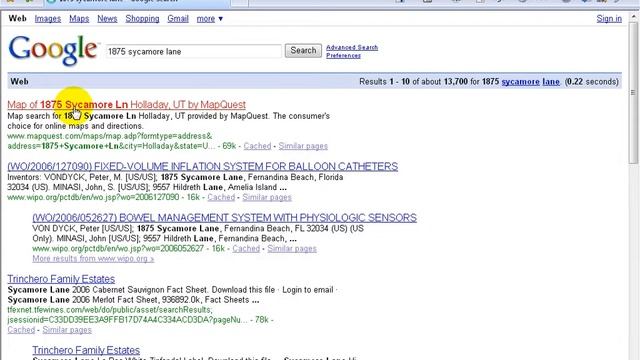The image size is (640, 360).
Task: Open the first Trinchero Family Estates result
Action: [x=61, y=279]
